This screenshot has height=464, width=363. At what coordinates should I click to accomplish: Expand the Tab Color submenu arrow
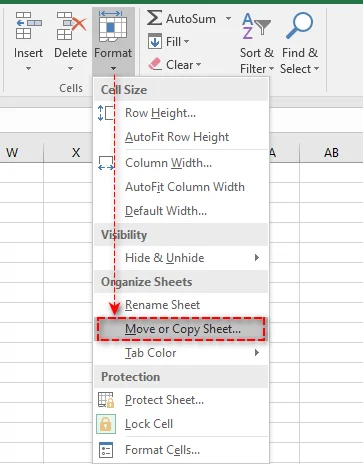pyautogui.click(x=257, y=353)
